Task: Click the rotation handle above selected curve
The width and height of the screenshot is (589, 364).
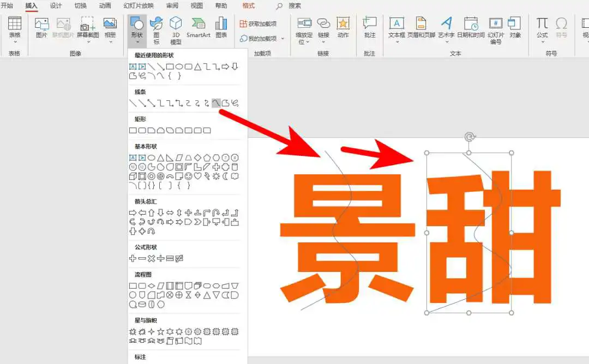Action: 469,137
